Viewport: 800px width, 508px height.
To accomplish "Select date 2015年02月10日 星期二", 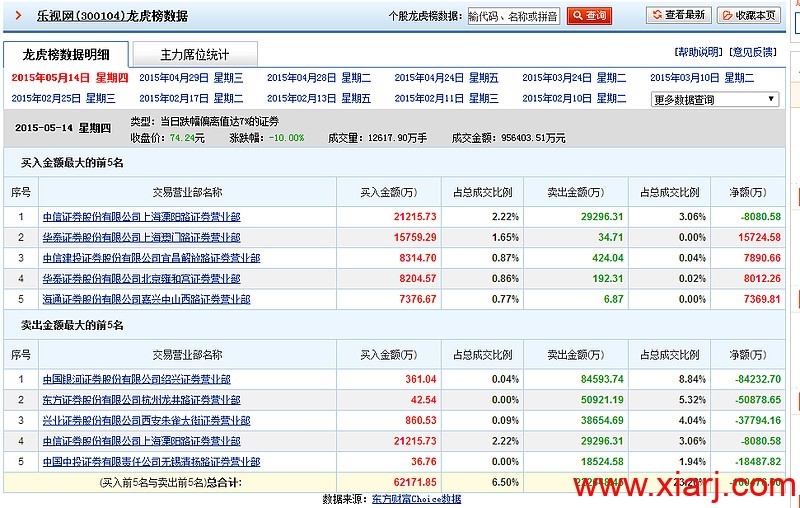I will (x=574, y=98).
